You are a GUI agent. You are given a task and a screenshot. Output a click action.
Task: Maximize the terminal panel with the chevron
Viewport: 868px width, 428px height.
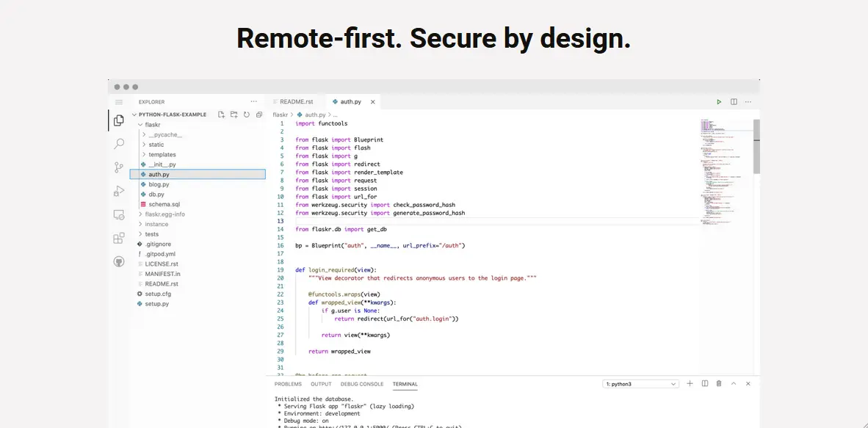click(x=734, y=383)
